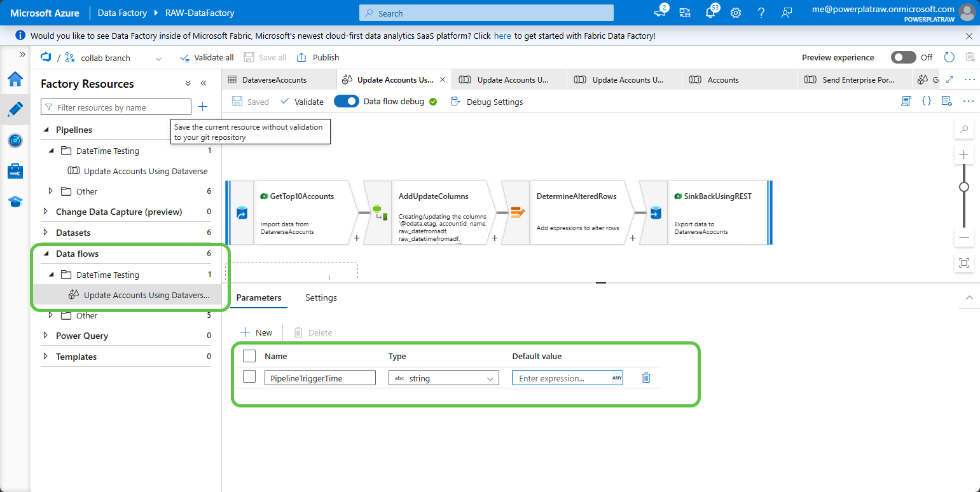Open the Home hub icon in left rail
The height and width of the screenshot is (492, 980).
coord(15,79)
